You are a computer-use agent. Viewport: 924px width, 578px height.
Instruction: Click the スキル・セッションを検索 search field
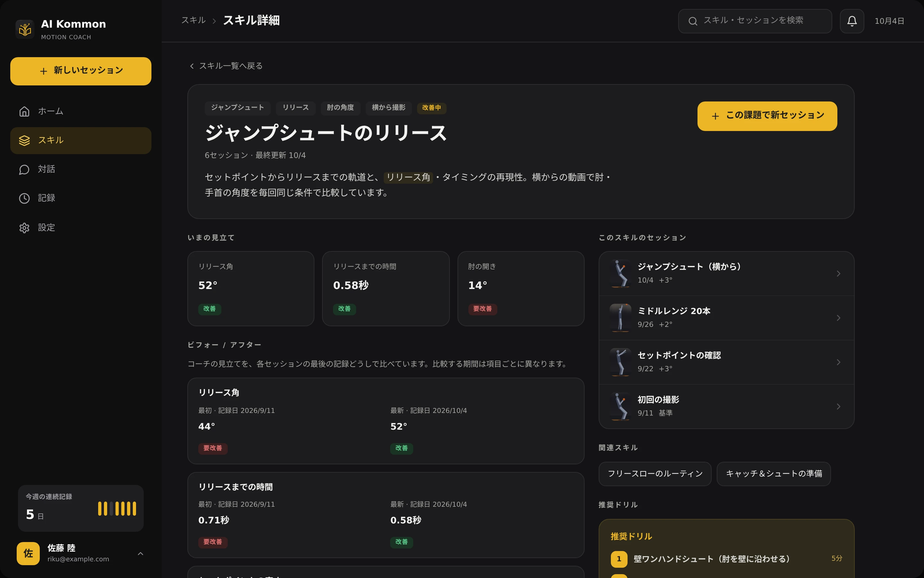point(755,21)
